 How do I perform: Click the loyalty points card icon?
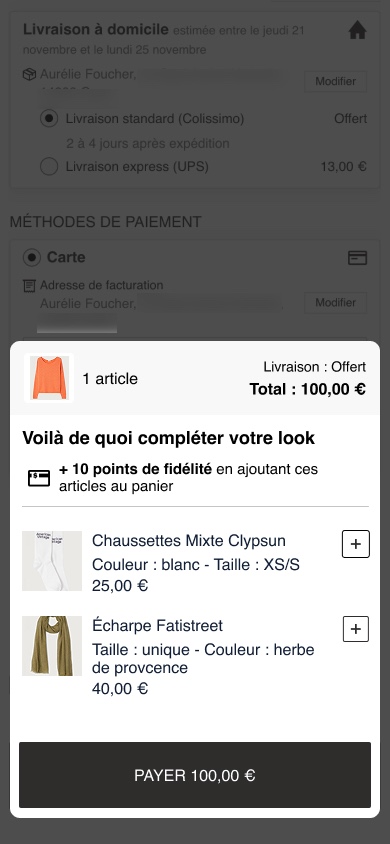[39, 478]
